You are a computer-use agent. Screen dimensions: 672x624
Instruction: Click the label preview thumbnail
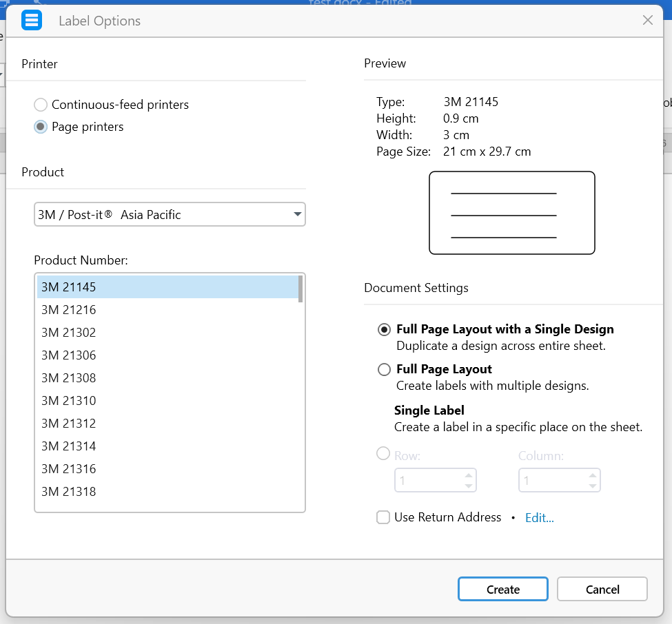coord(512,213)
